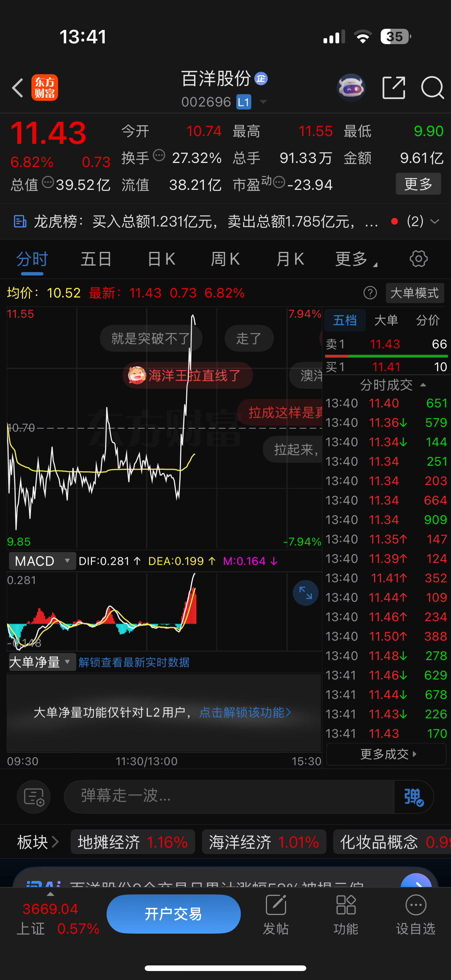Open the 龙虎榜 news document icon
451x980 pixels.
[20, 221]
